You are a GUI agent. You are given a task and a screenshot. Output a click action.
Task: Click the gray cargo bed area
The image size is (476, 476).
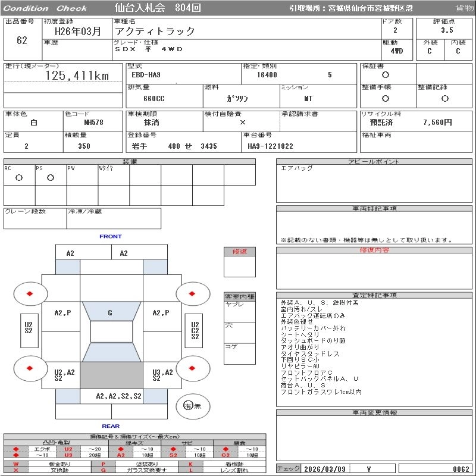click(110, 376)
